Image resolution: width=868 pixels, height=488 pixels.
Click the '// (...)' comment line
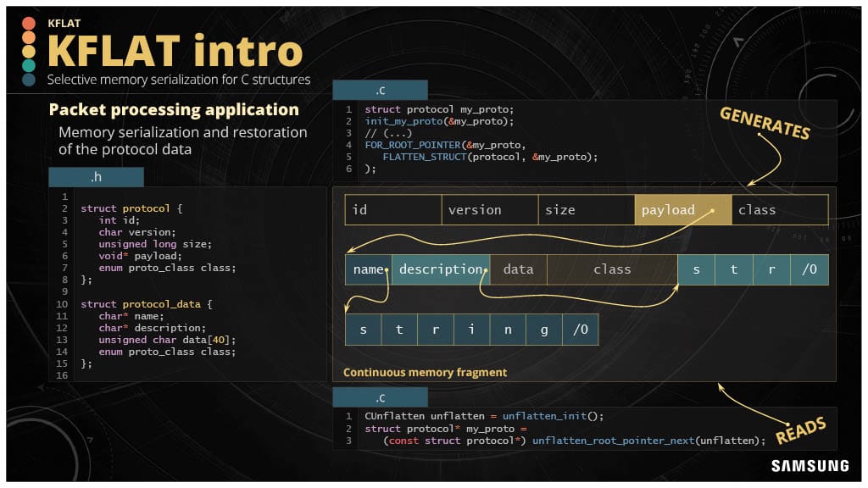click(388, 133)
